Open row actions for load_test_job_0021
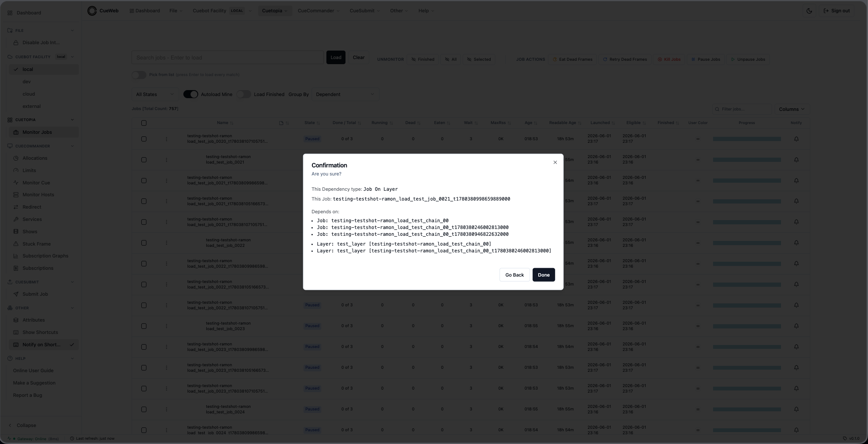The height and width of the screenshot is (444, 868). (166, 160)
